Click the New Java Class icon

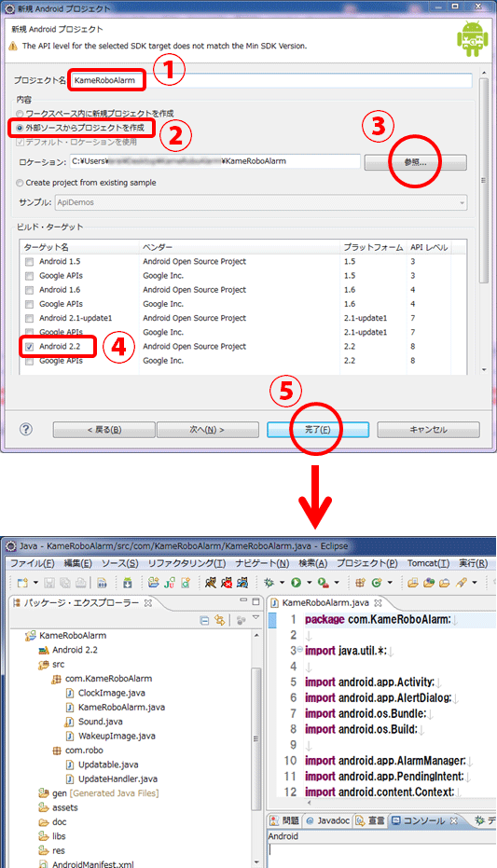coord(377,583)
